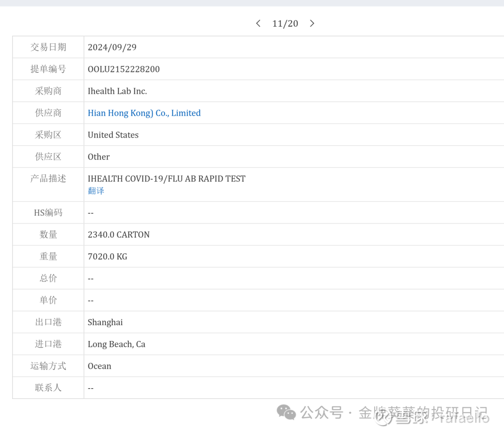Image resolution: width=504 pixels, height=433 pixels.
Task: Click the 采购区 row label
Action: (48, 135)
